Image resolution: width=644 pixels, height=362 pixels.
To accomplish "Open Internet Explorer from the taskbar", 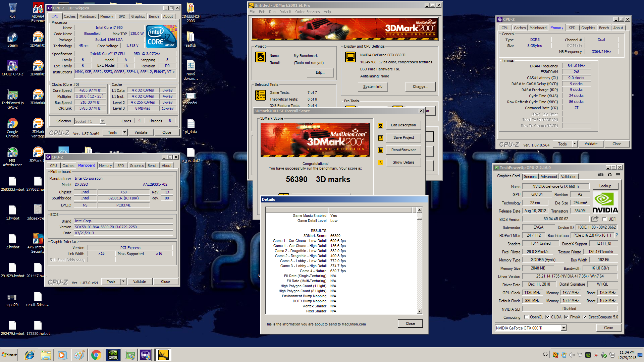I will pos(30,355).
